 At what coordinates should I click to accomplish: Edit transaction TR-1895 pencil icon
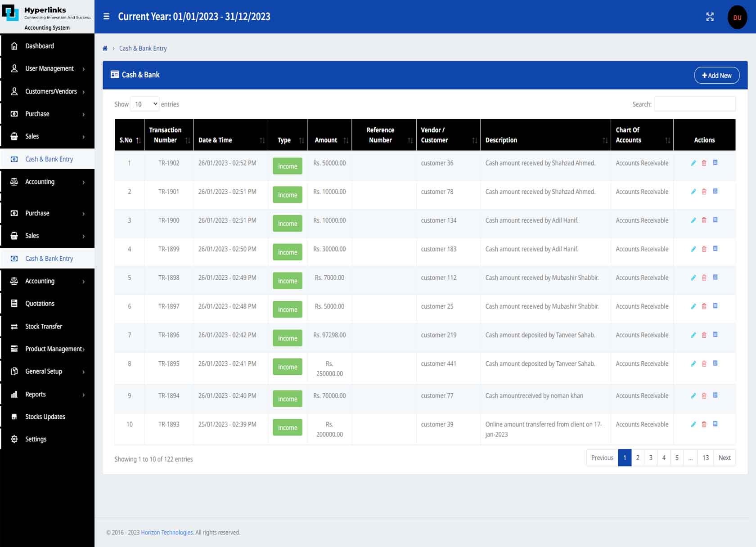tap(693, 363)
